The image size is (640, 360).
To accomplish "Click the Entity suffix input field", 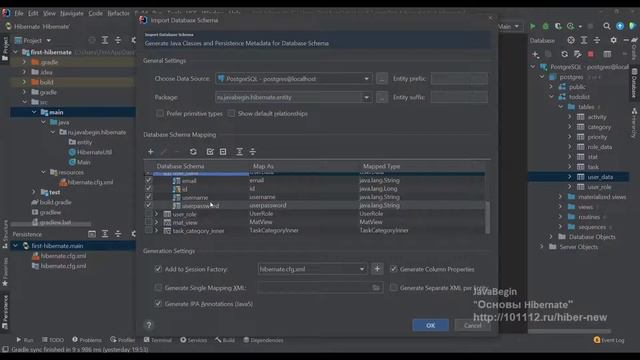I will coord(459,97).
